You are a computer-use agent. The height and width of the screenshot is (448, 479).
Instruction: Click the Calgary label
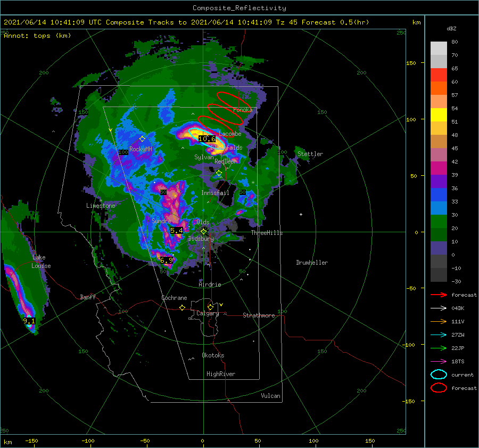point(208,313)
